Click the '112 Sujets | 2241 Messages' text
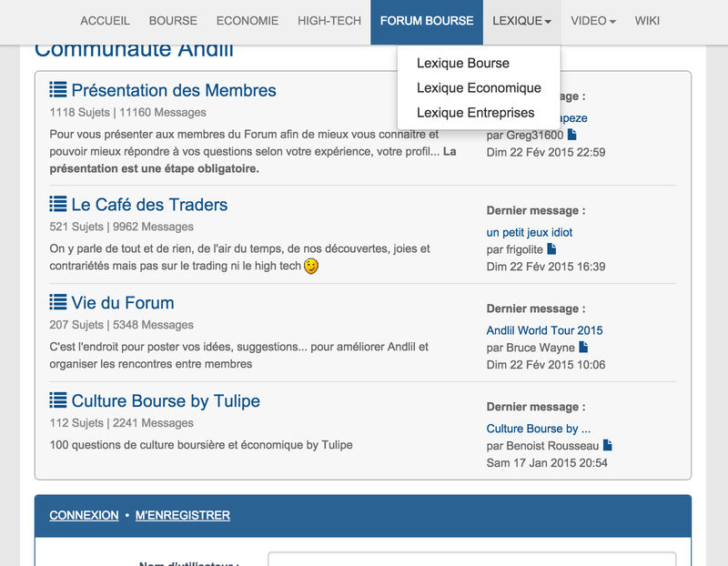Image resolution: width=728 pixels, height=566 pixels. [121, 423]
